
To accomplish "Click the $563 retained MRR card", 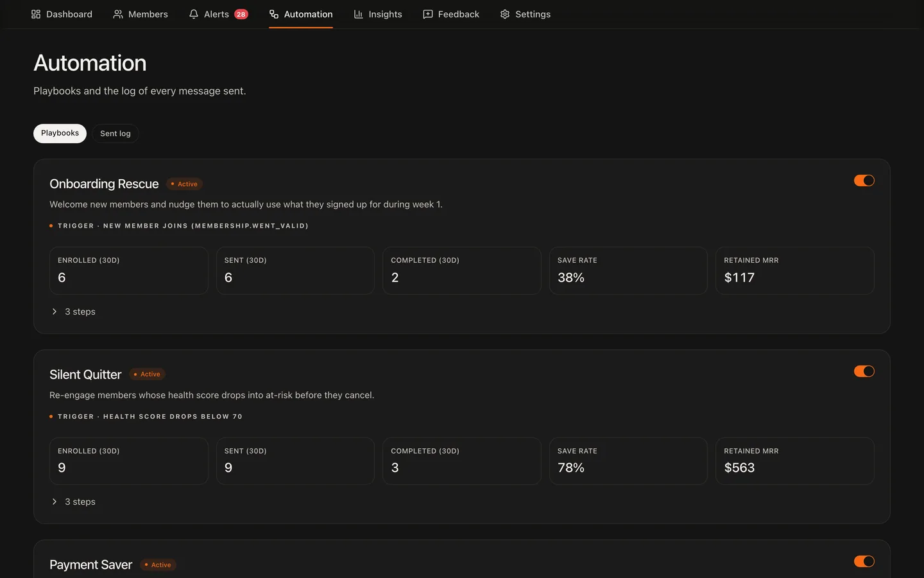I will tap(795, 461).
